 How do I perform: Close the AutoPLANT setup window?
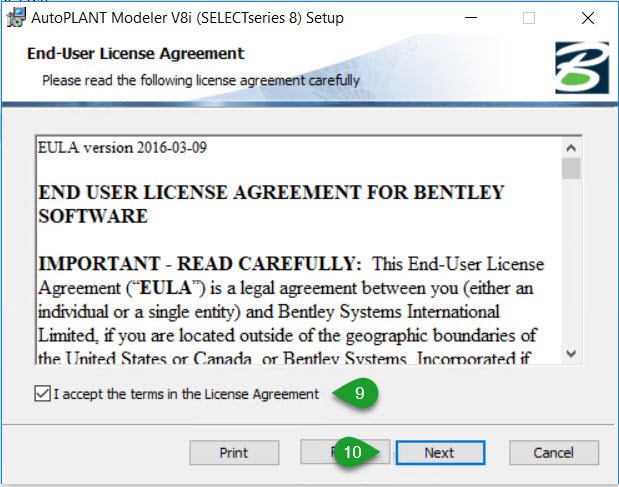click(x=588, y=18)
